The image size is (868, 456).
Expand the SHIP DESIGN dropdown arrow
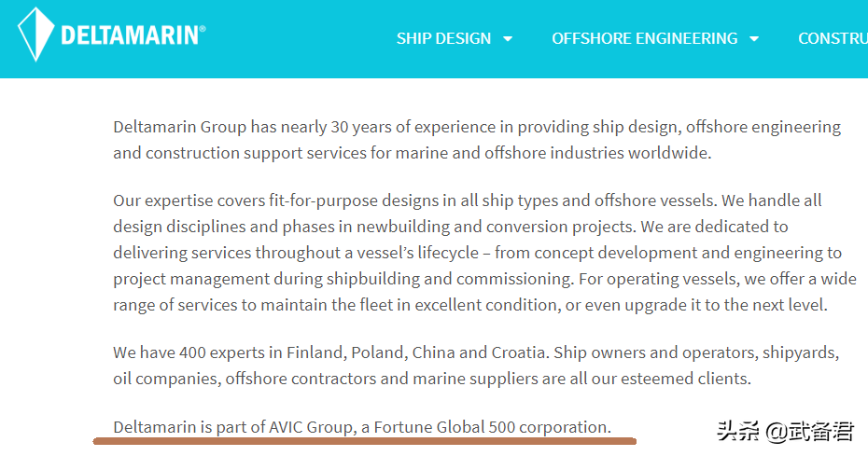tap(508, 39)
